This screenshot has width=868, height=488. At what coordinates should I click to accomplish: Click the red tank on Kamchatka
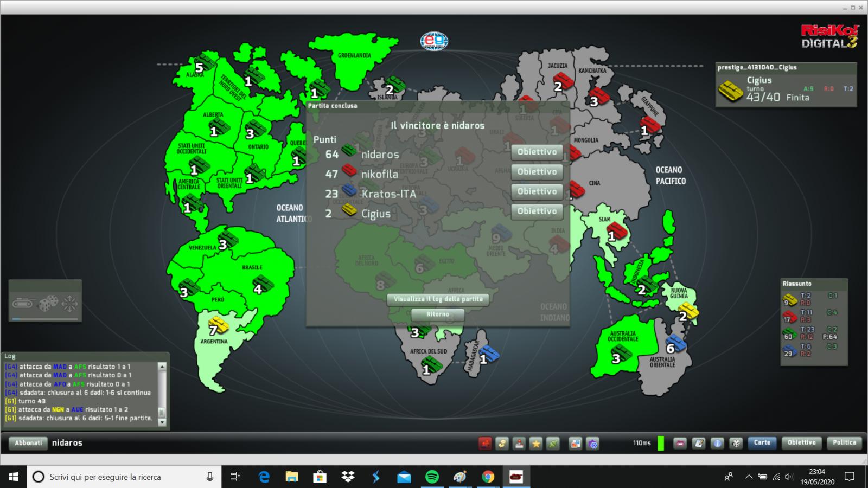[x=600, y=95]
